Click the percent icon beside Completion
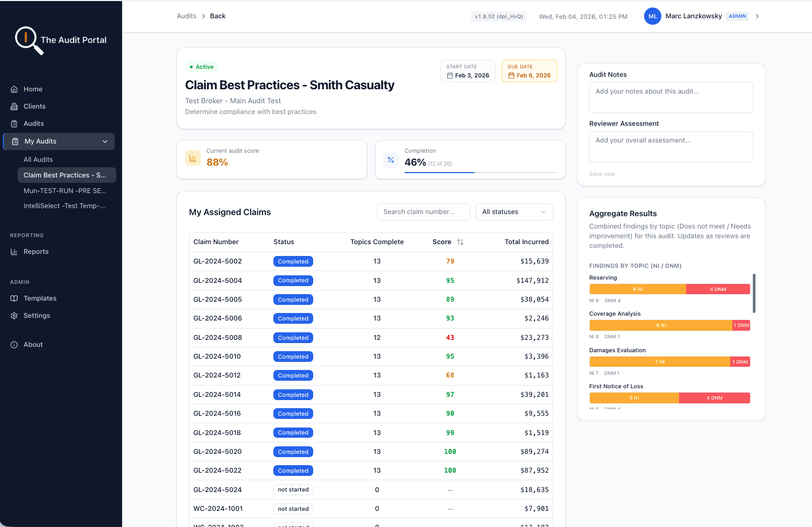Screen dimensions: 812x527 pos(391,159)
